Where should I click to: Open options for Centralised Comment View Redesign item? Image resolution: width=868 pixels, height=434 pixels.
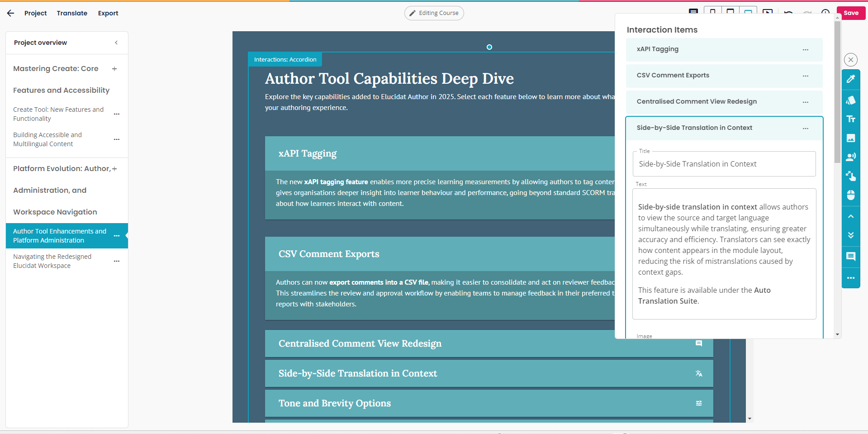pyautogui.click(x=806, y=102)
